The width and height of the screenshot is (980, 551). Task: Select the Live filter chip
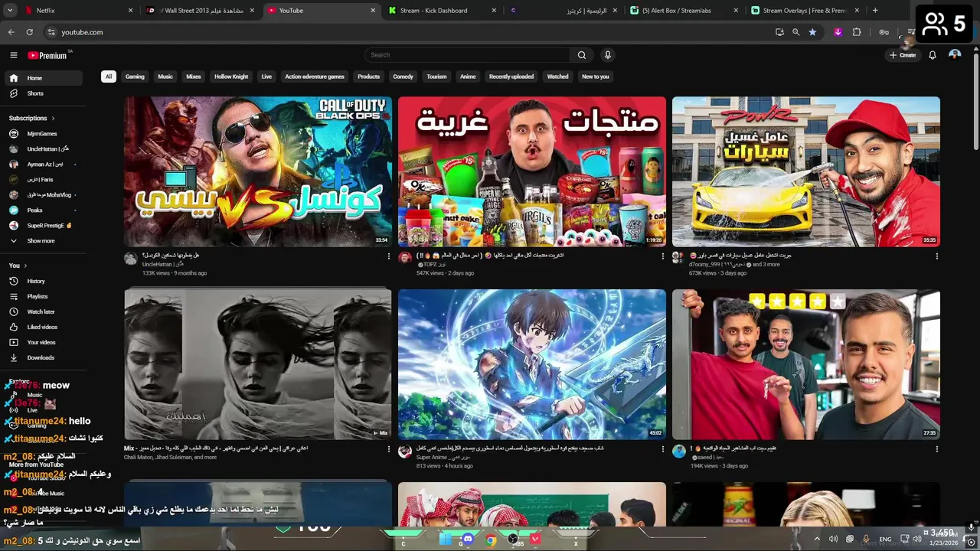click(266, 77)
